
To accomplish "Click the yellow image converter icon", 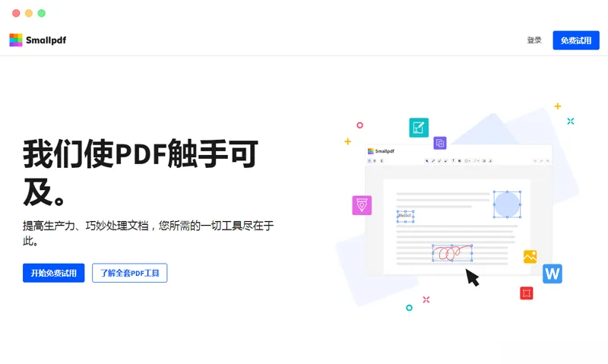I will [x=530, y=257].
